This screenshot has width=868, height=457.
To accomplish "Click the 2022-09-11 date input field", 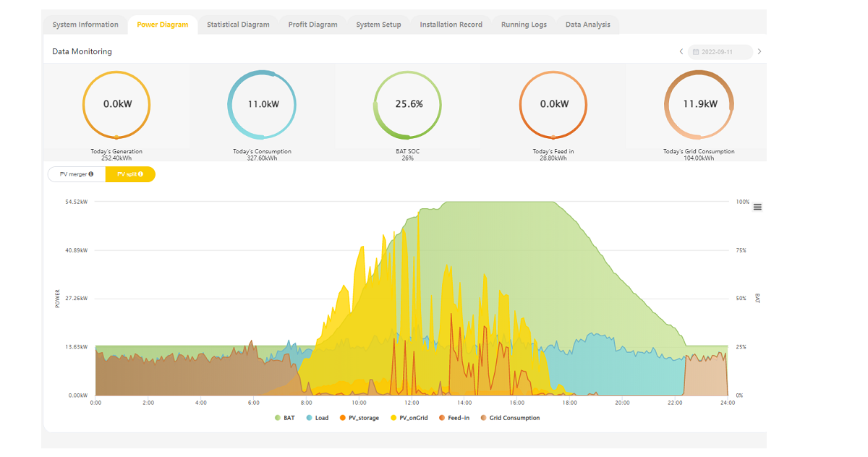I will tap(720, 52).
